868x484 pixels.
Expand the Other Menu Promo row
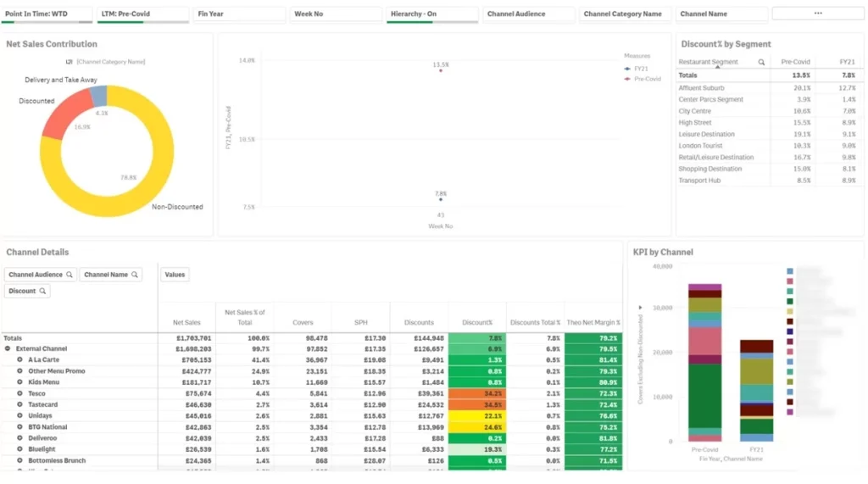tap(19, 371)
